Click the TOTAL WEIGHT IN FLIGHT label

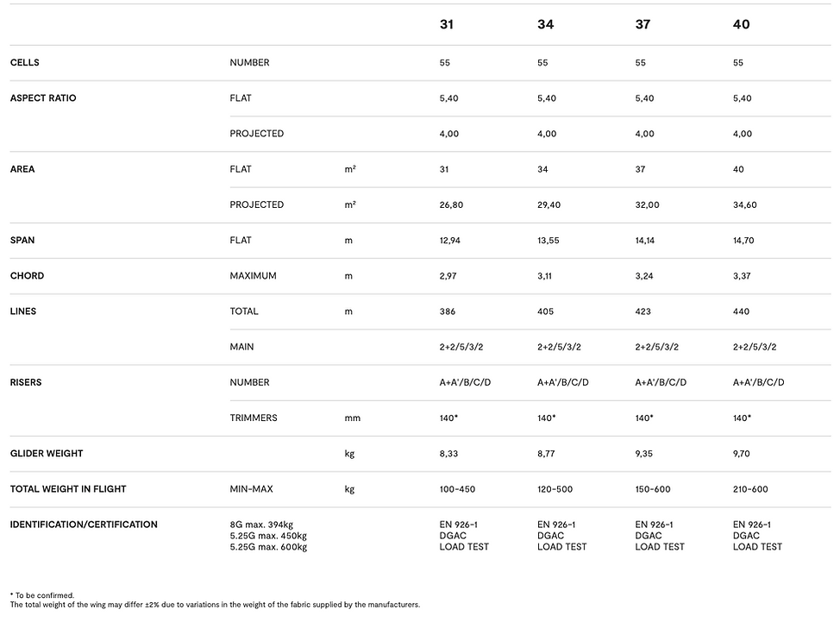(68, 489)
